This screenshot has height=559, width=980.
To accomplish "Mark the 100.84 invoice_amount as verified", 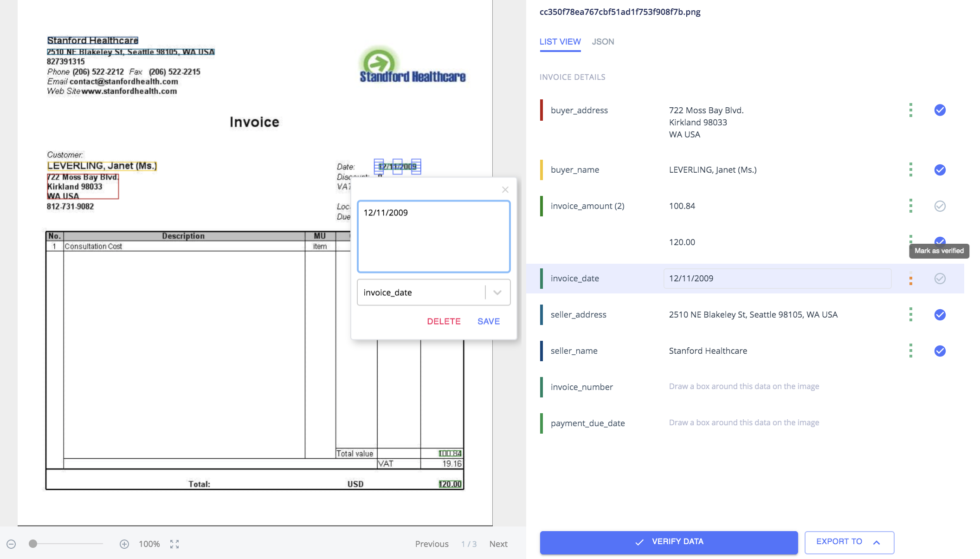I will point(940,206).
